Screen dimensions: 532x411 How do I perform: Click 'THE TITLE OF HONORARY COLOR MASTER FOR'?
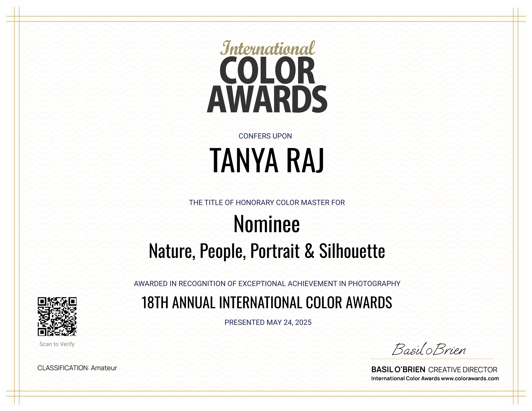(x=267, y=203)
